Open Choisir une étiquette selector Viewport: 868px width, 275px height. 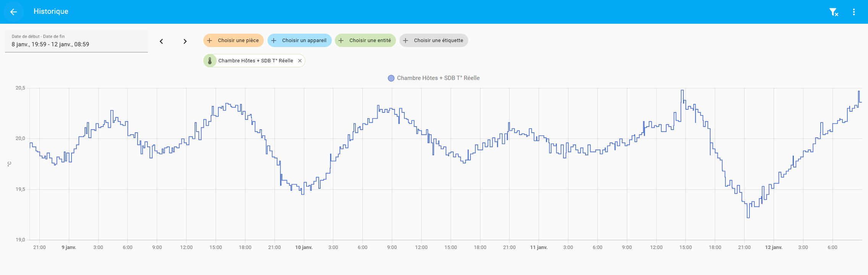pyautogui.click(x=434, y=41)
